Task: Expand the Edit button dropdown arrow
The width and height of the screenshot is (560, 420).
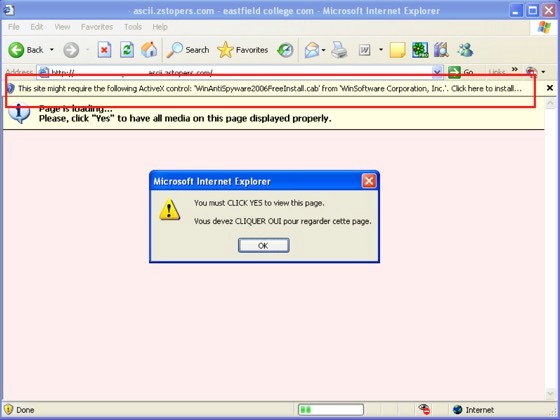Action: 381,50
